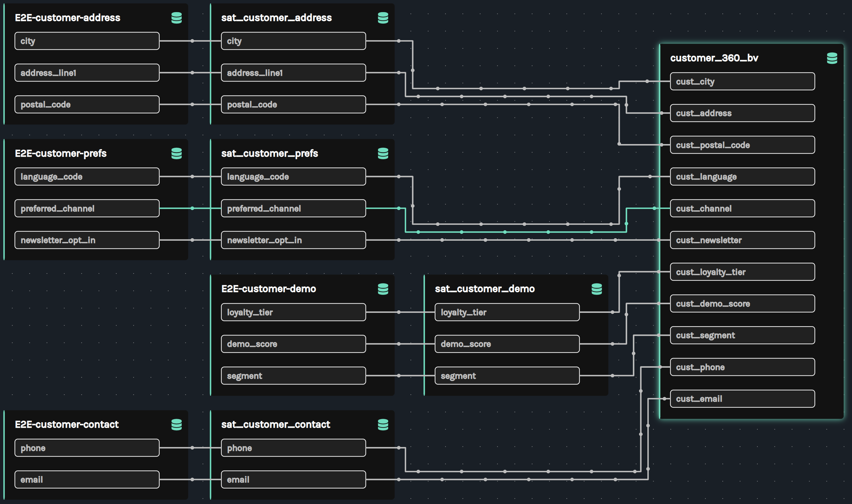The width and height of the screenshot is (852, 504).
Task: Select demo_score in sat_customer_demo
Action: pos(507,344)
